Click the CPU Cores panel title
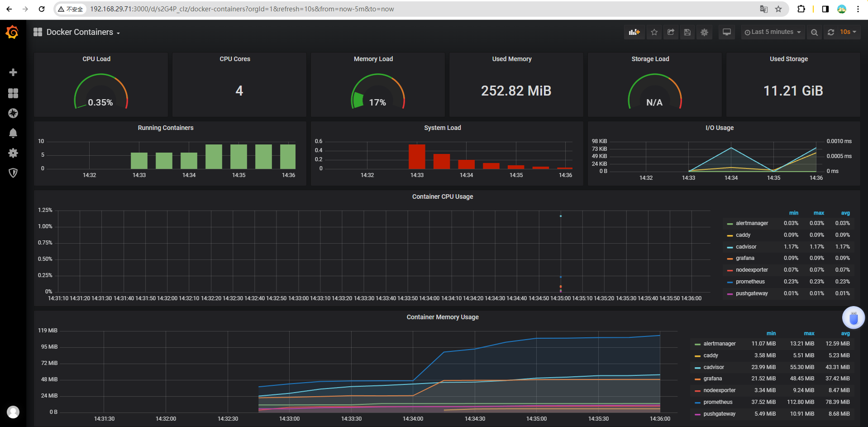Image resolution: width=868 pixels, height=427 pixels. (235, 59)
